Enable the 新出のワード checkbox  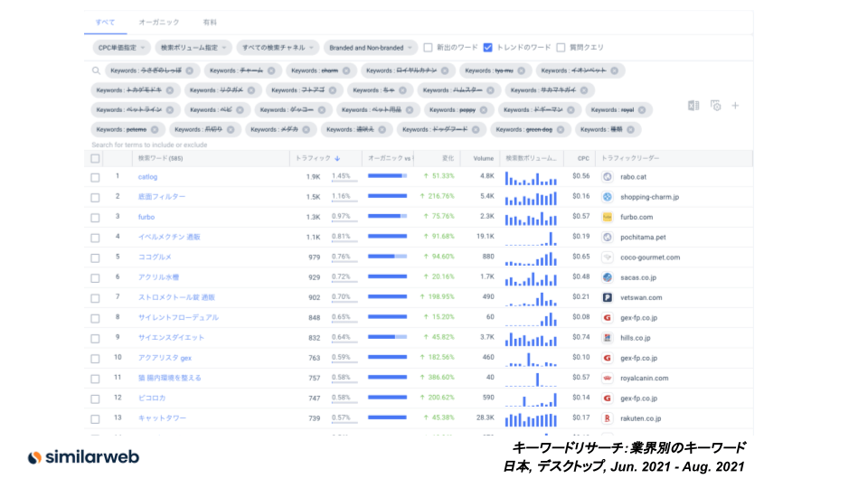(428, 48)
